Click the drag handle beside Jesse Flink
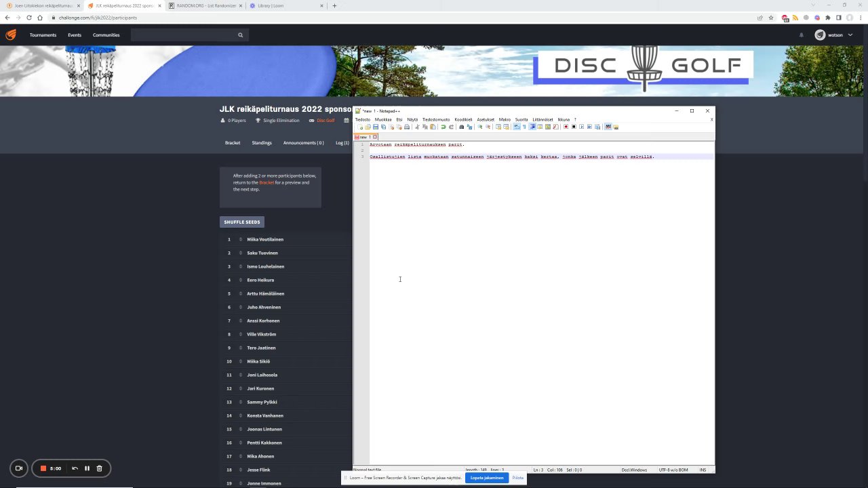This screenshot has width=868, height=488. tap(240, 470)
